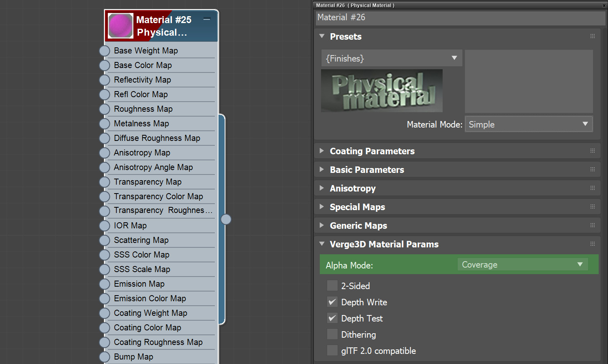The image size is (608, 364).
Task: Click the Emission Map input socket
Action: pos(105,284)
